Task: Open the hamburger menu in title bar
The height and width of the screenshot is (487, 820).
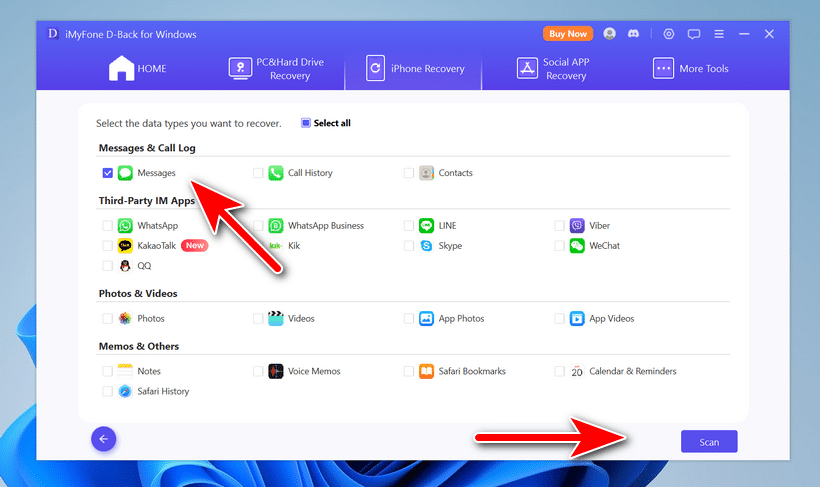Action: pyautogui.click(x=719, y=34)
